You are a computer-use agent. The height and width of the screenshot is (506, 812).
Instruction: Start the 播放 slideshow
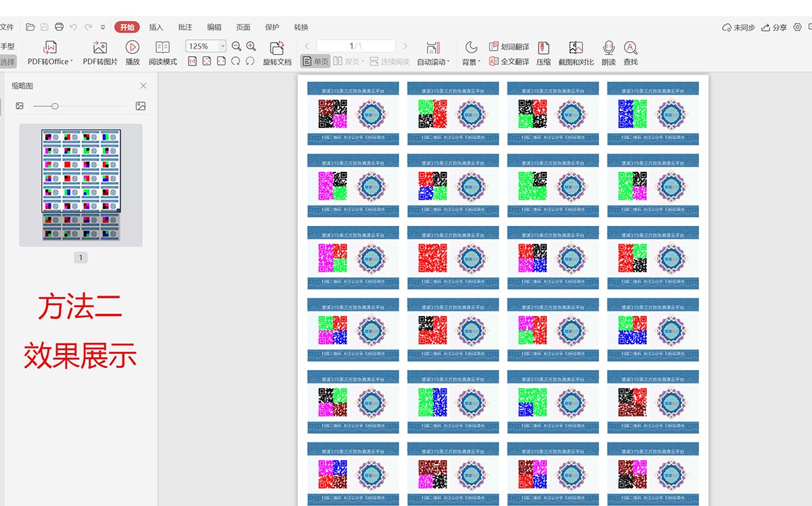(x=133, y=53)
